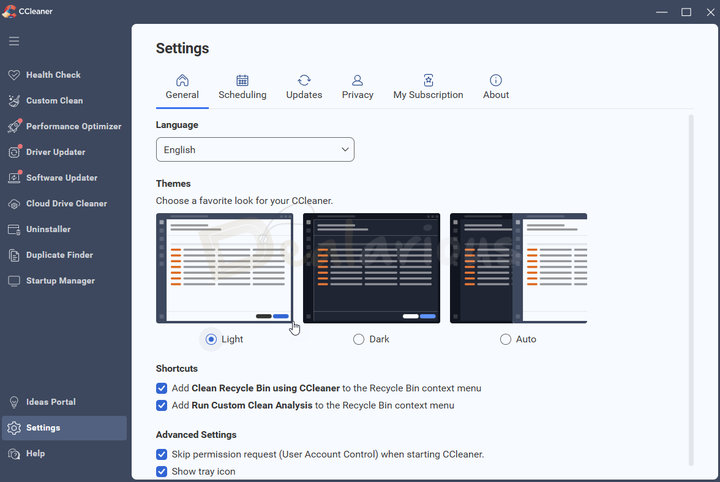Viewport: 720px width, 482px height.
Task: Open Cloud Drive Cleaner from the sidebar
Action: pyautogui.click(x=64, y=204)
